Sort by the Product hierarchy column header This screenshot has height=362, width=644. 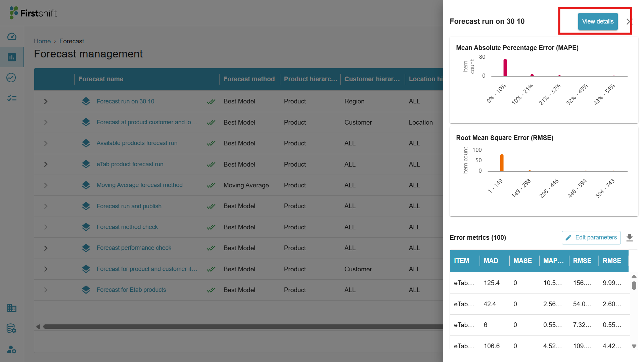tap(310, 79)
